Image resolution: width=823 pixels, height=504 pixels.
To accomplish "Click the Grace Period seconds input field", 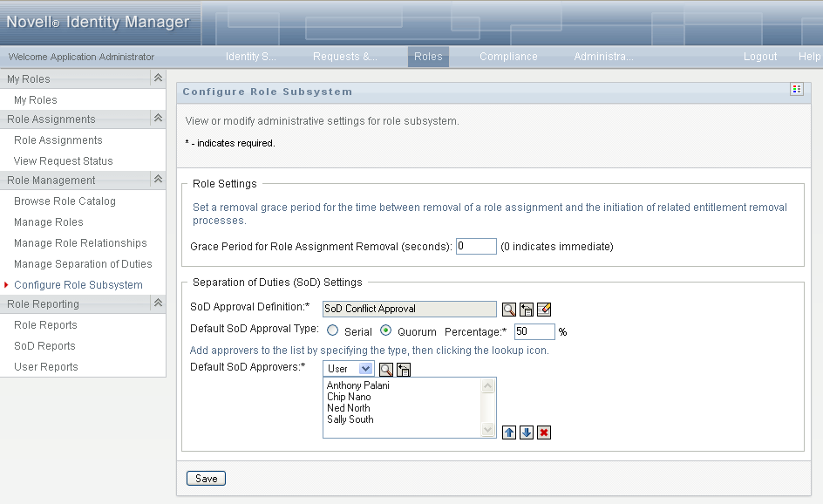I will 476,247.
